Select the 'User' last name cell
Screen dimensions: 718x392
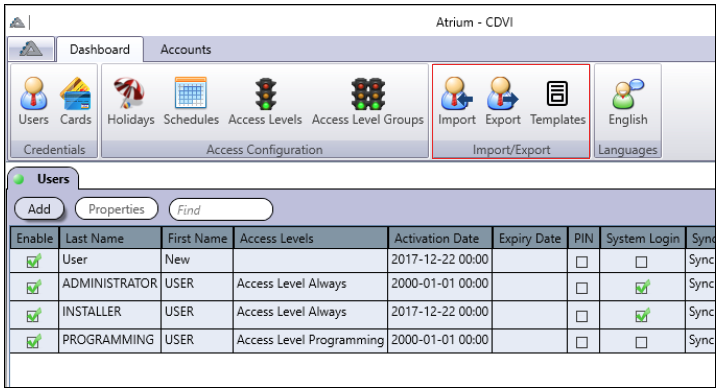pos(110,260)
